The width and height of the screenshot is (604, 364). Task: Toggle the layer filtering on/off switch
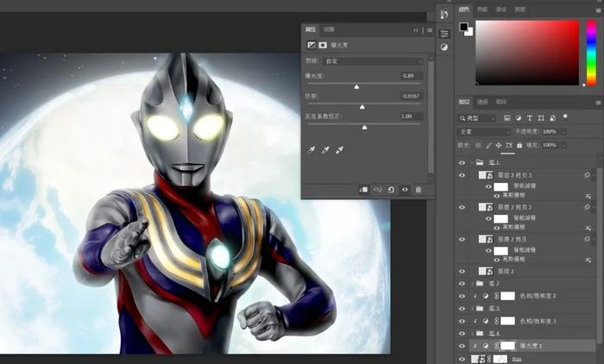click(x=565, y=116)
